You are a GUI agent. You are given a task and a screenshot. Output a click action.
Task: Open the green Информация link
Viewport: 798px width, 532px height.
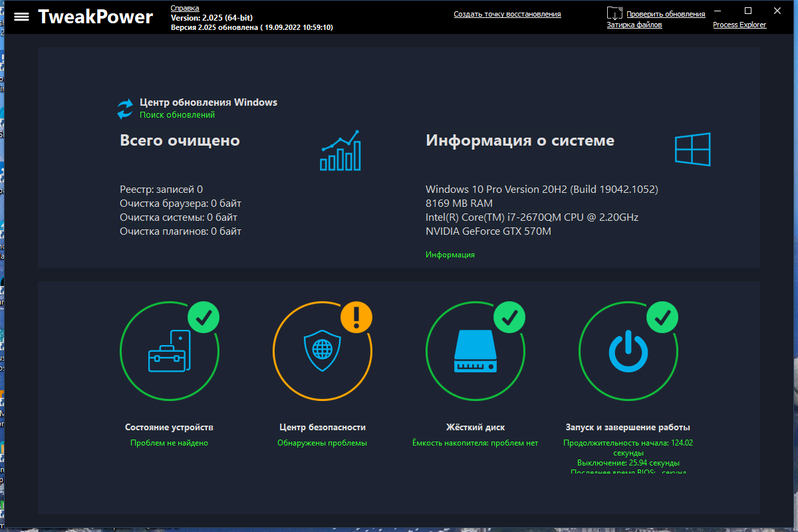click(x=450, y=255)
